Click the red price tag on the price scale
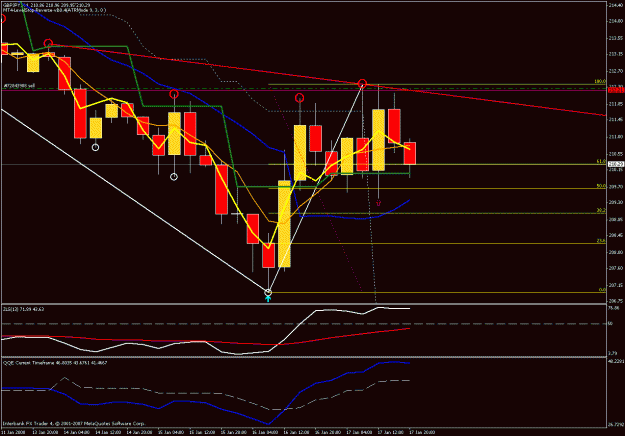Viewport: 625px width, 436px height. (x=616, y=90)
